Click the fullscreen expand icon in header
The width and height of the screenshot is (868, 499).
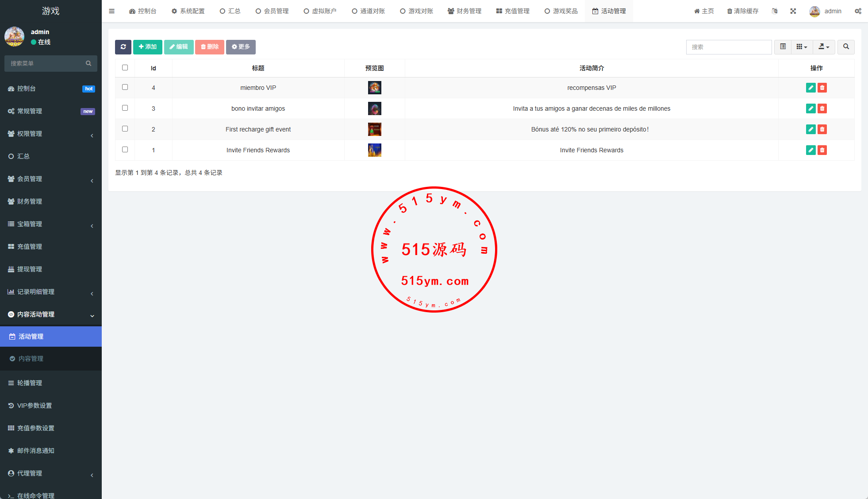coord(793,11)
